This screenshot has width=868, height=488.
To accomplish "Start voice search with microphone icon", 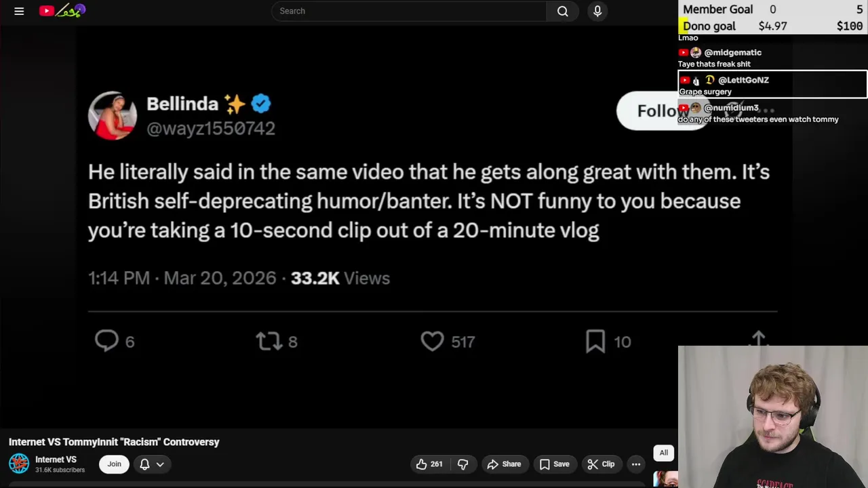I will tap(597, 11).
